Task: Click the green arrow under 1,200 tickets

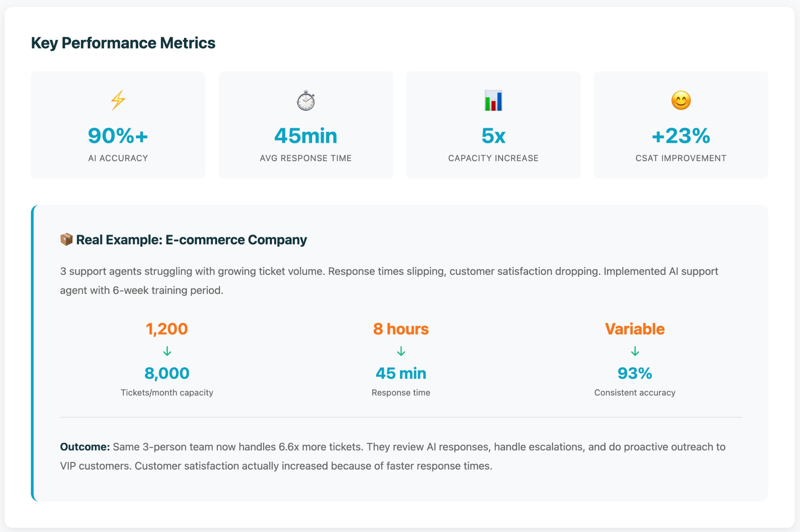Action: (x=167, y=351)
